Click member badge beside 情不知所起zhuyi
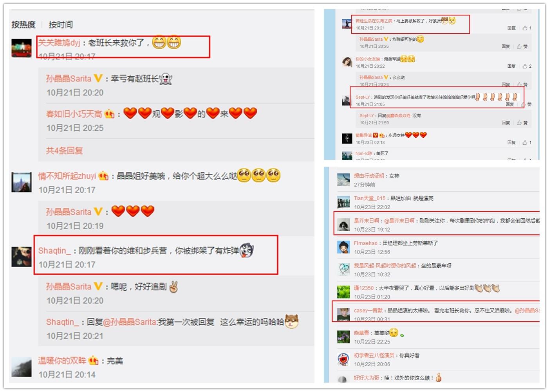Viewport: 549px width, 392px height. click(x=103, y=176)
